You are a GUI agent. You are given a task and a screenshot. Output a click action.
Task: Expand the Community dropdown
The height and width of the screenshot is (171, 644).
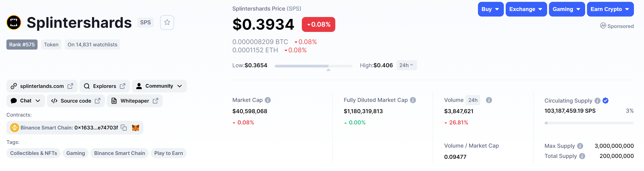(x=159, y=86)
